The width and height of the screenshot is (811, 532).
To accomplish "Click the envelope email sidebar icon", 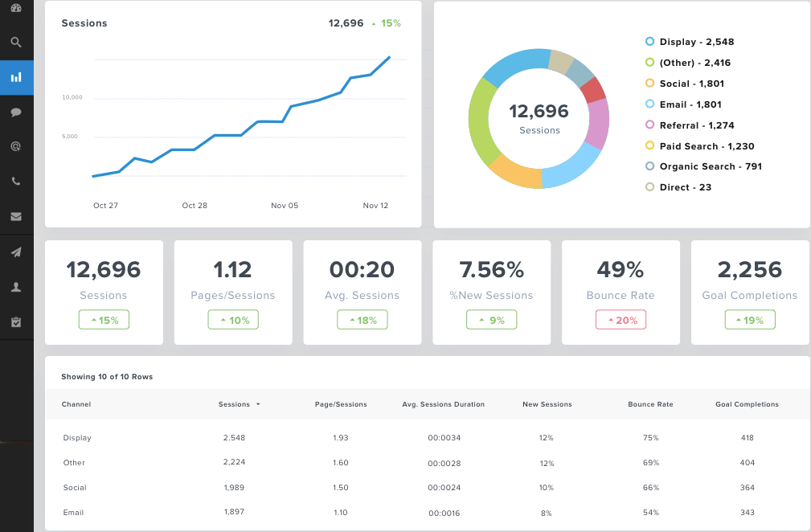I will (16, 217).
